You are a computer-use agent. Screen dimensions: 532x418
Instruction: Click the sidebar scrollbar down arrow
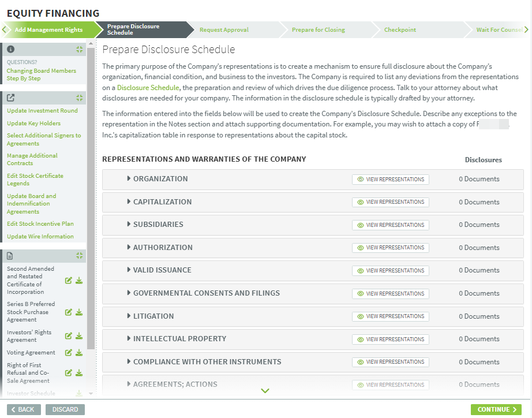tap(91, 394)
